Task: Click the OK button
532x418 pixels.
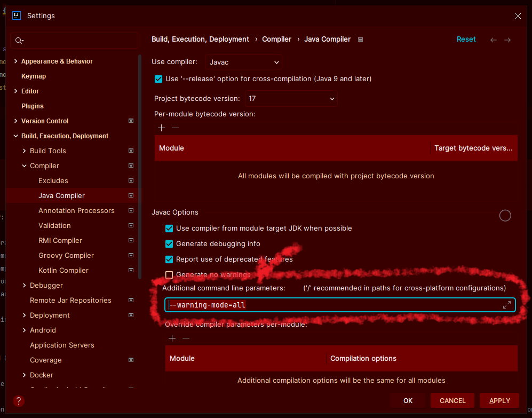Action: 408,401
